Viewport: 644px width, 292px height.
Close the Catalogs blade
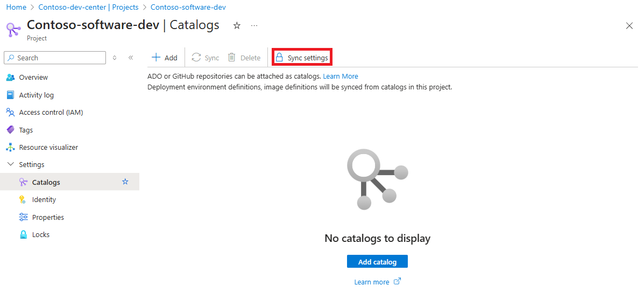(629, 25)
